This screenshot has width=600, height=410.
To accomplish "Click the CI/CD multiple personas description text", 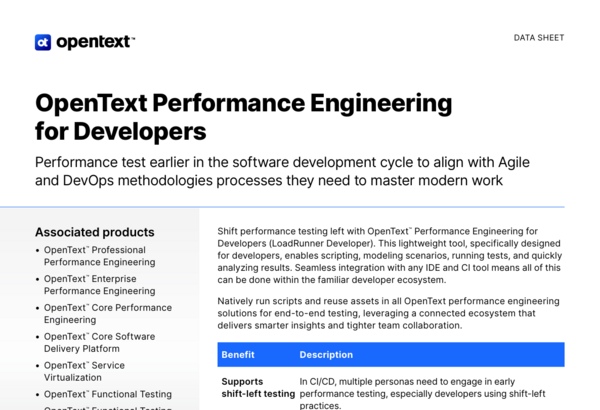I will (422, 393).
